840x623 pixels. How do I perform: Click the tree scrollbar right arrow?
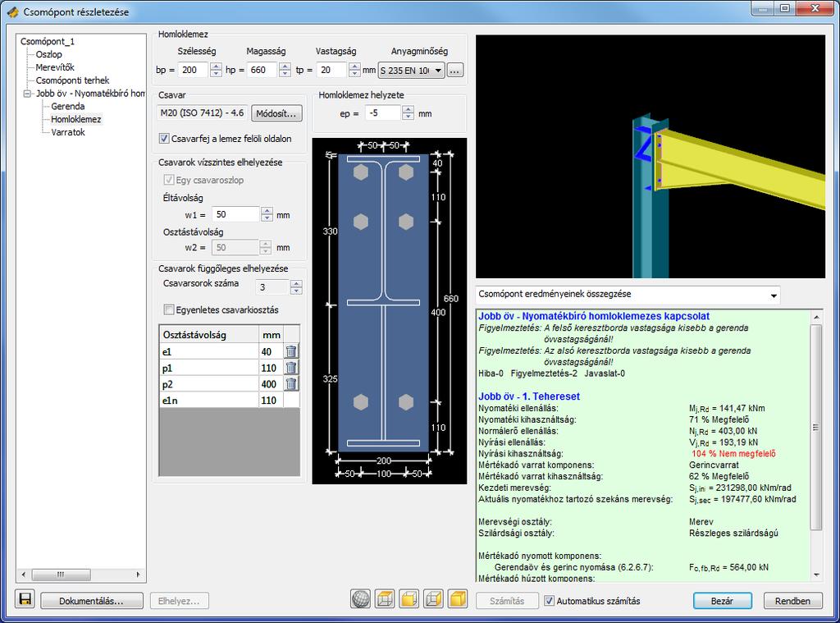coord(138,575)
